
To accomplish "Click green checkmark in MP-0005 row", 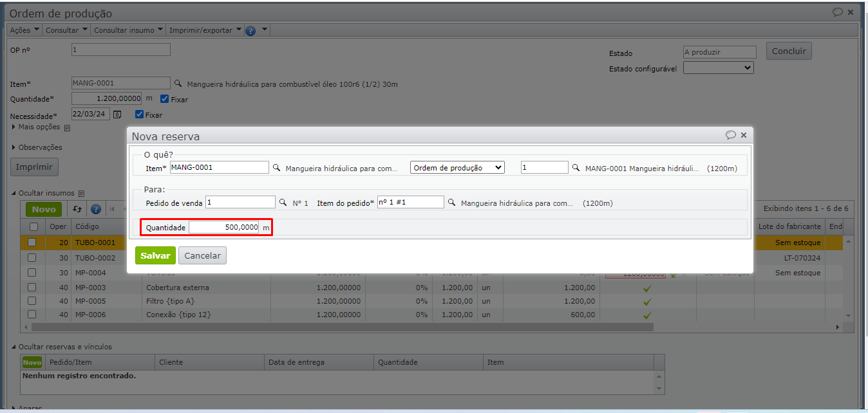I will click(x=647, y=302).
